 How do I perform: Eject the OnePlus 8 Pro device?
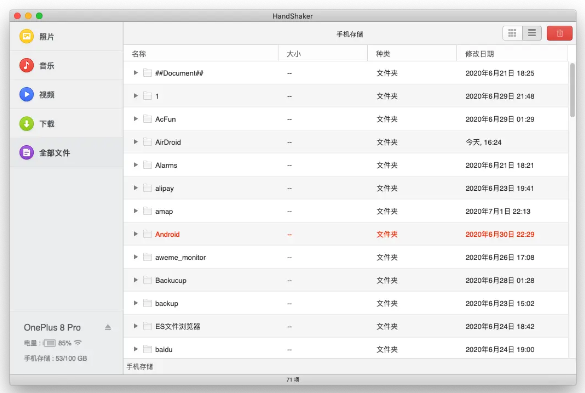pos(108,327)
